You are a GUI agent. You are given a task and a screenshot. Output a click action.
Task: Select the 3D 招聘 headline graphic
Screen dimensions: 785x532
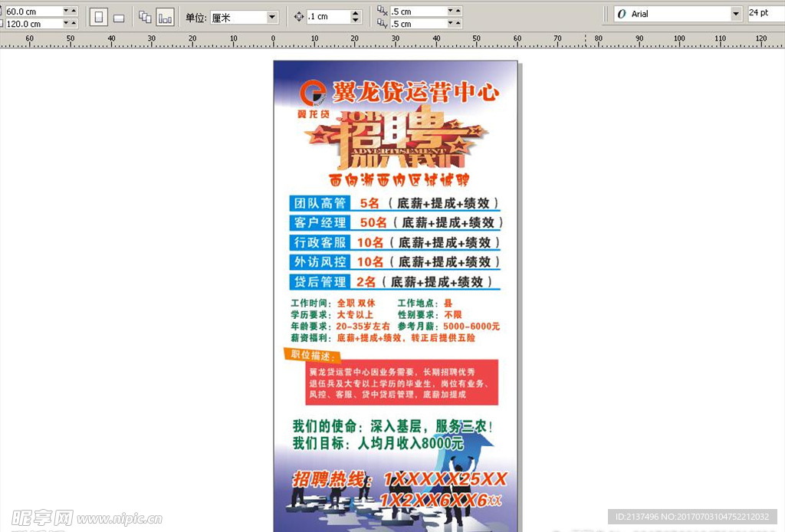(x=396, y=139)
